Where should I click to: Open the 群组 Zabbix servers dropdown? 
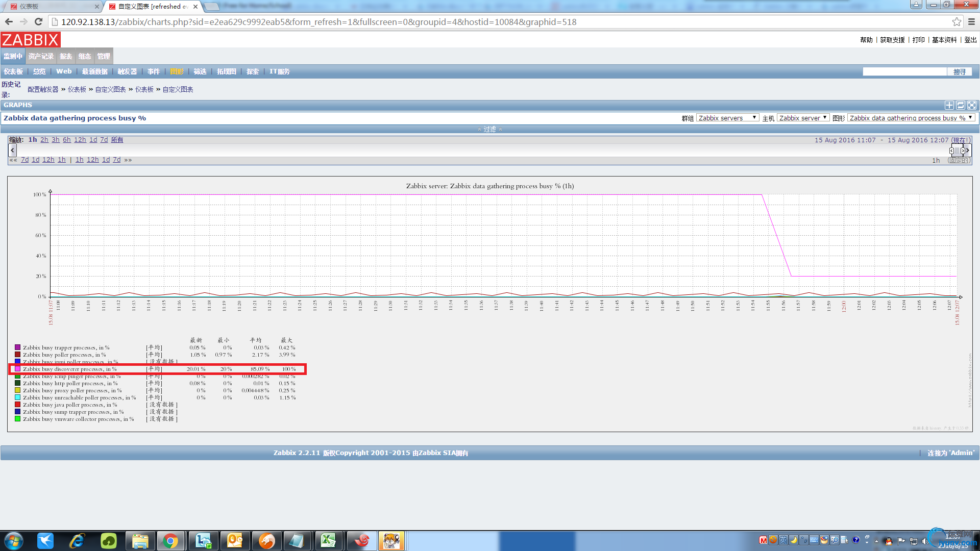click(x=727, y=118)
